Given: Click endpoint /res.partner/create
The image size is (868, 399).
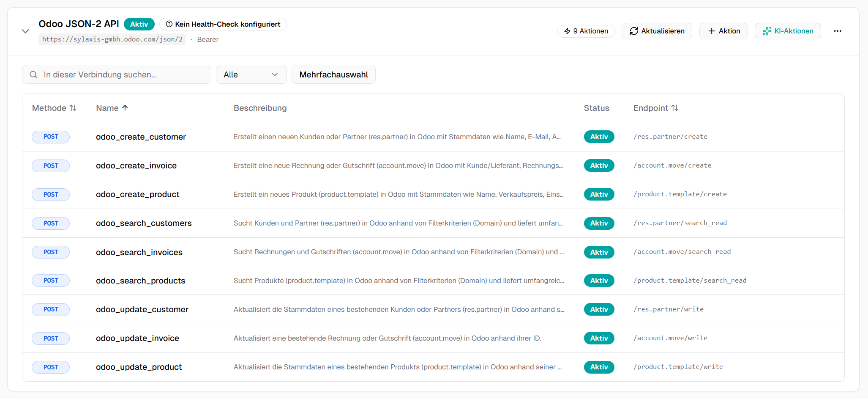Looking at the screenshot, I should [x=670, y=137].
